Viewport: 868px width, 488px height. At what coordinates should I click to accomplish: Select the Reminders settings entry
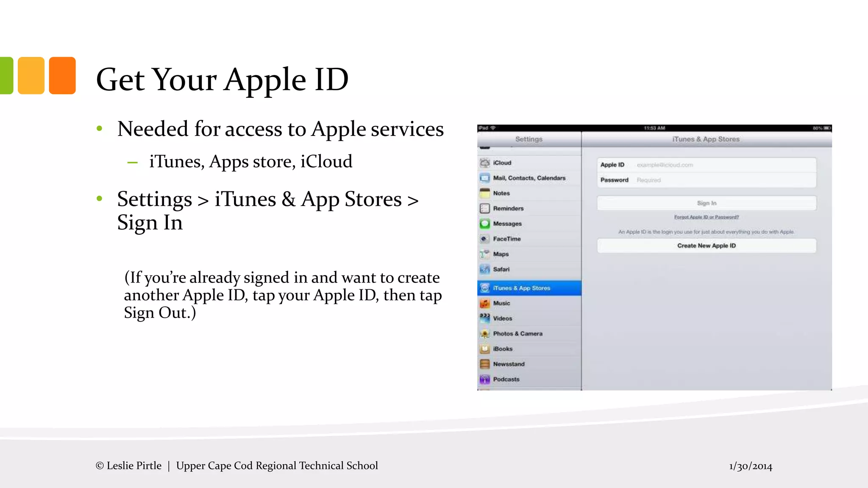click(529, 208)
